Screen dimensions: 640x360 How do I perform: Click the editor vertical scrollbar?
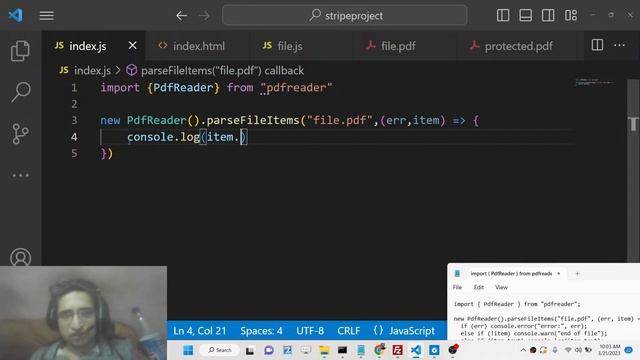(x=633, y=171)
